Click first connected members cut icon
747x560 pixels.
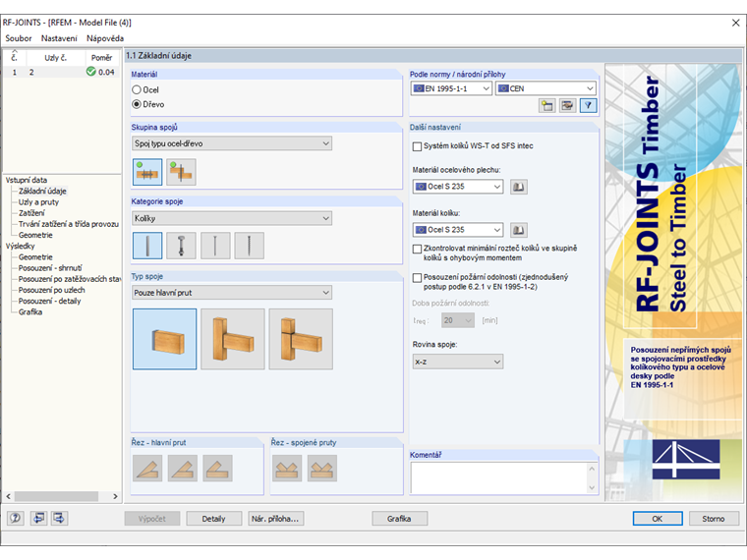(x=287, y=468)
